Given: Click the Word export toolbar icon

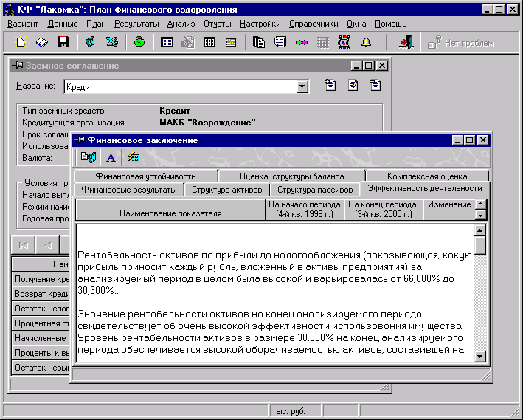Looking at the screenshot, I should (x=90, y=42).
